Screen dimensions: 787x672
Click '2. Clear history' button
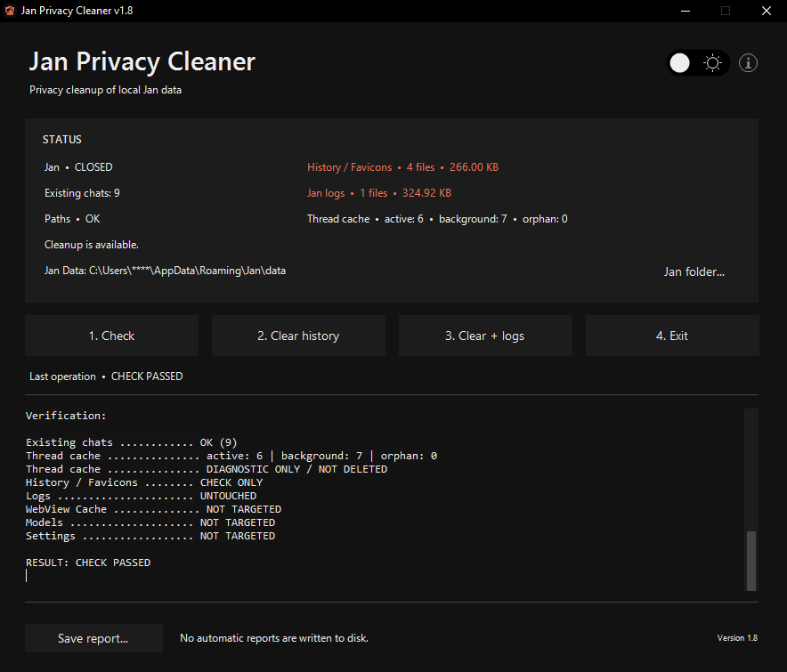[298, 336]
